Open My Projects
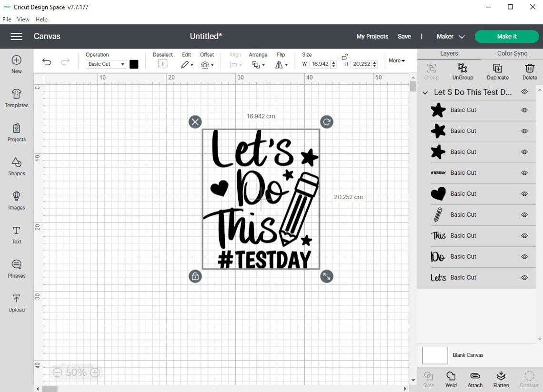Image resolution: width=543 pixels, height=392 pixels. (x=372, y=36)
